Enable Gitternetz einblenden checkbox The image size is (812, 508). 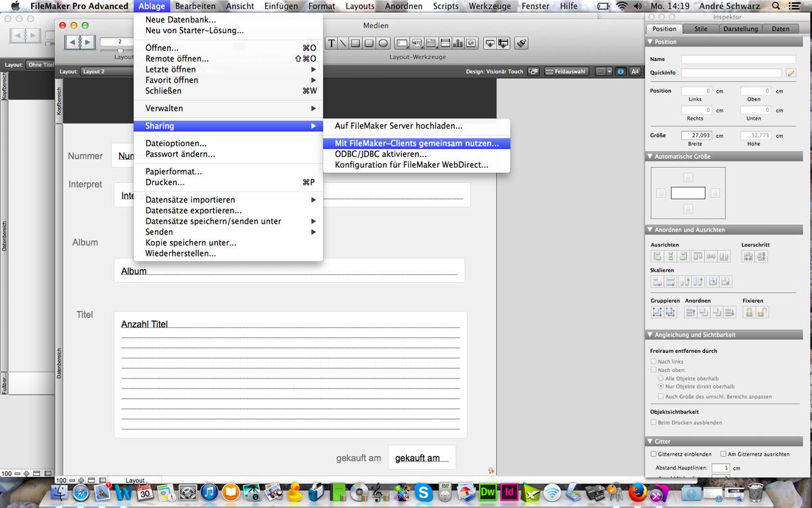(654, 454)
